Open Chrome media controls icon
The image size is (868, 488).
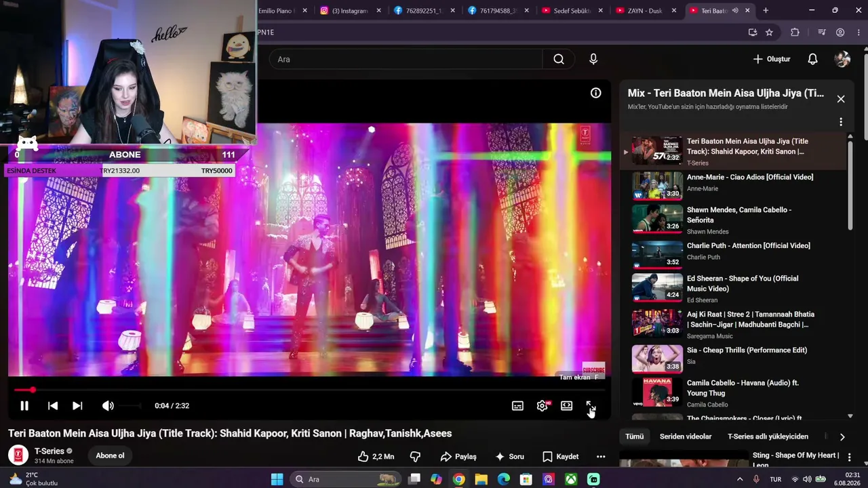822,33
